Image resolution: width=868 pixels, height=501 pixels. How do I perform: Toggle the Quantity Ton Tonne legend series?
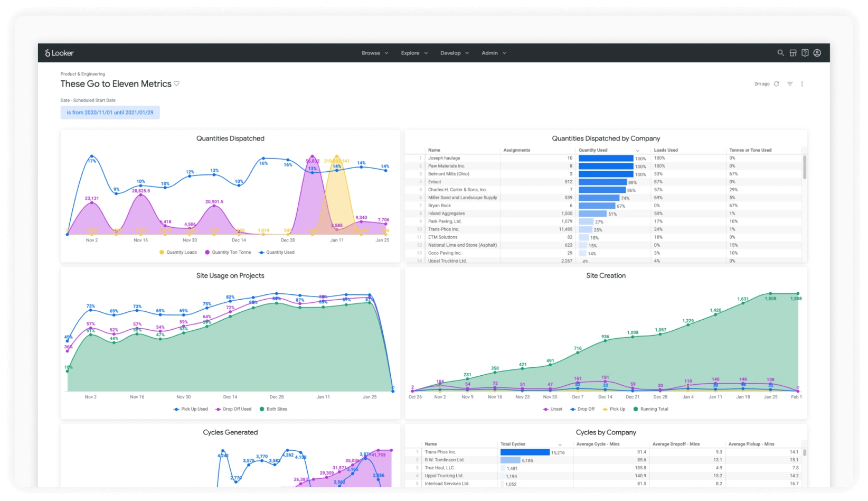pyautogui.click(x=228, y=252)
